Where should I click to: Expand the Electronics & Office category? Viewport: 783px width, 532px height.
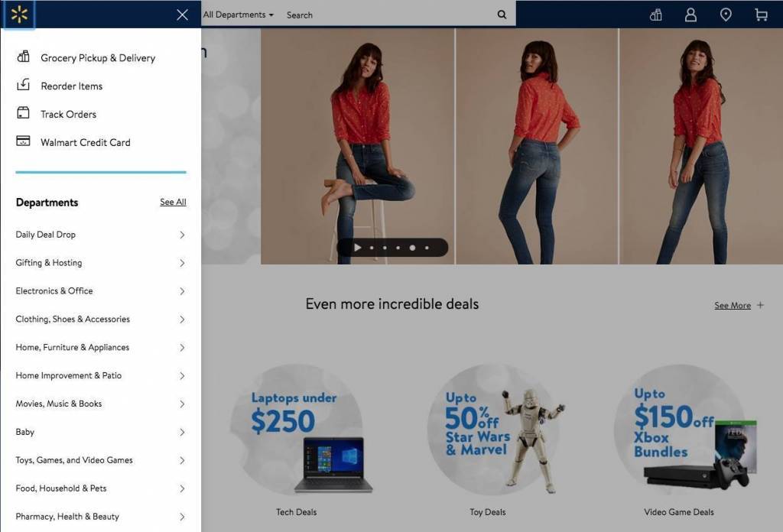click(x=56, y=290)
